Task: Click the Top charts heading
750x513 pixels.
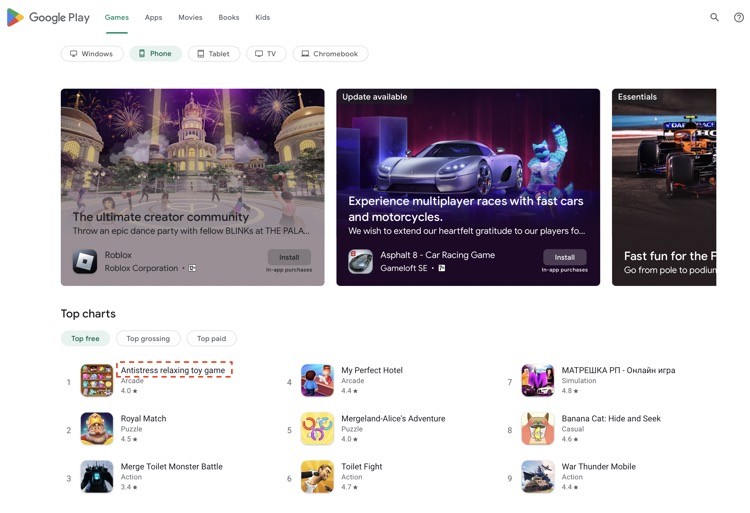Action: pyautogui.click(x=88, y=314)
